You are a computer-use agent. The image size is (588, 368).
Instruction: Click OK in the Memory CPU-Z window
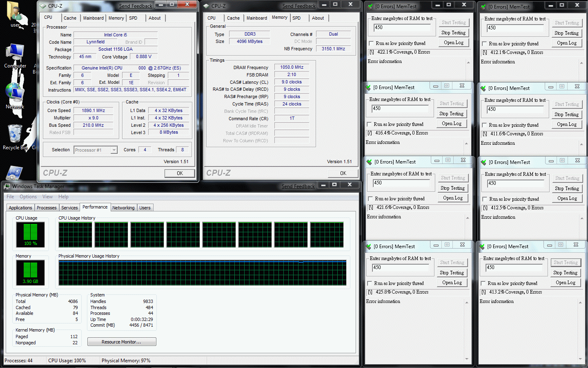(343, 173)
